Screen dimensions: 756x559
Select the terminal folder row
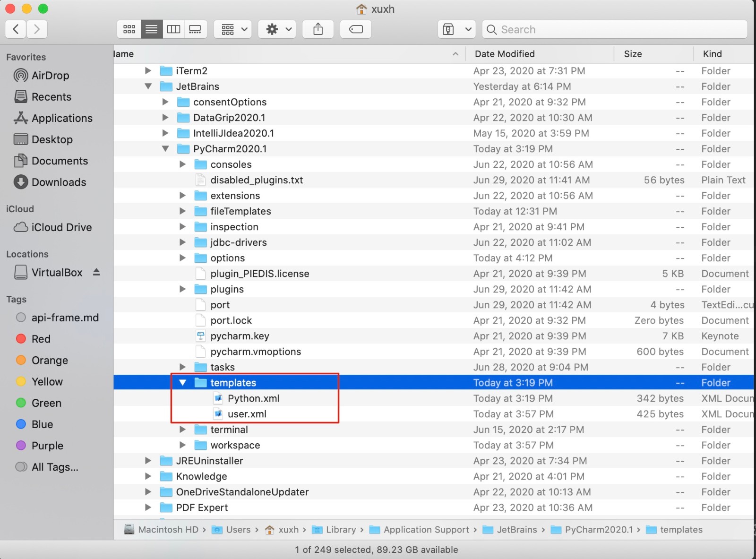click(434, 430)
